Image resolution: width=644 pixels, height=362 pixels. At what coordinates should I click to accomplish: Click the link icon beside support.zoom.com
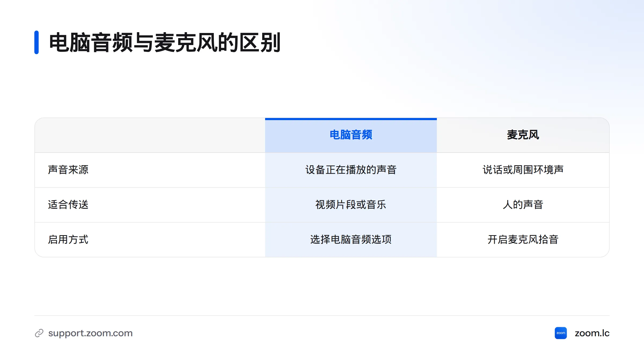(39, 333)
